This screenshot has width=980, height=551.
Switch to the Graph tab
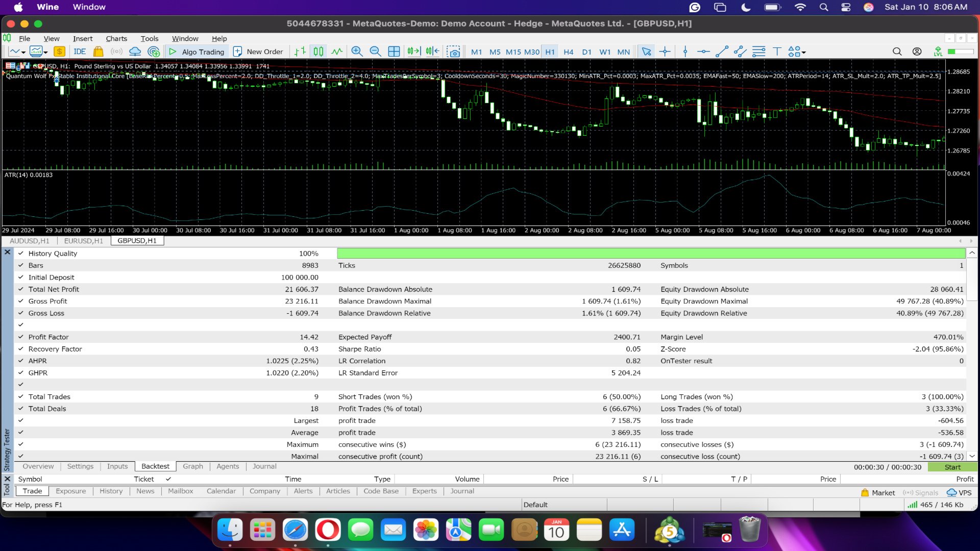193,466
